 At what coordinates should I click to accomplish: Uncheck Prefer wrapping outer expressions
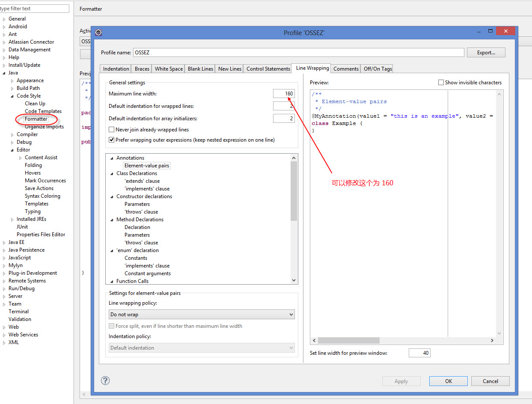(x=112, y=140)
